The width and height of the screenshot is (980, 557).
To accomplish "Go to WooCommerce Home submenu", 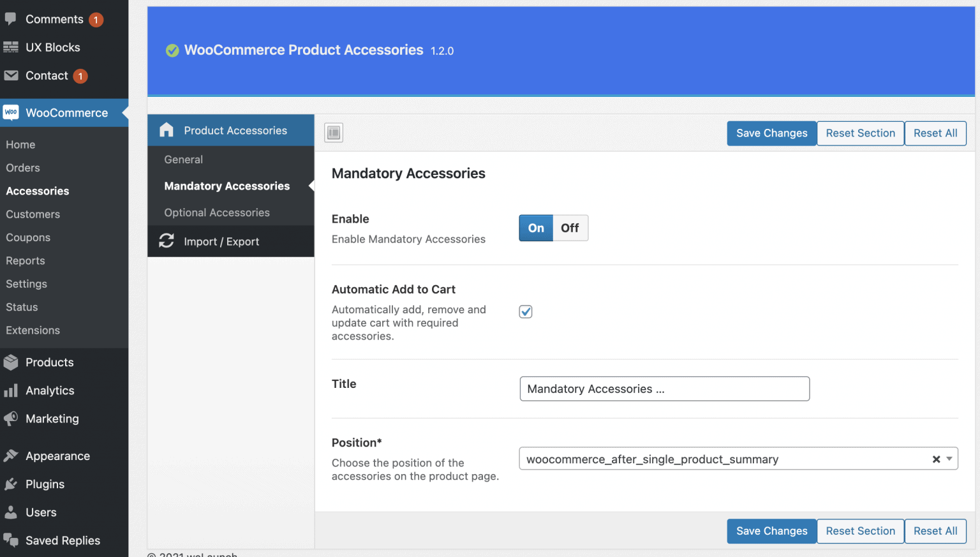I will [x=20, y=145].
